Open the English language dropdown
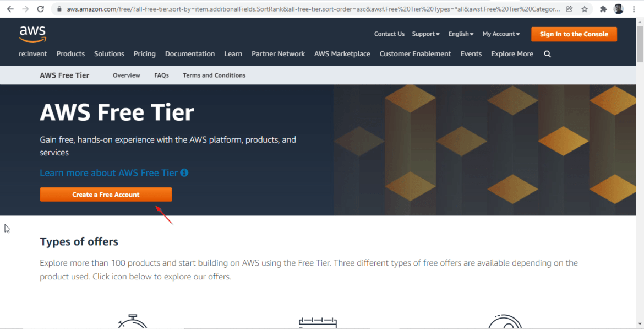Viewport: 644px width, 329px height. pos(460,34)
